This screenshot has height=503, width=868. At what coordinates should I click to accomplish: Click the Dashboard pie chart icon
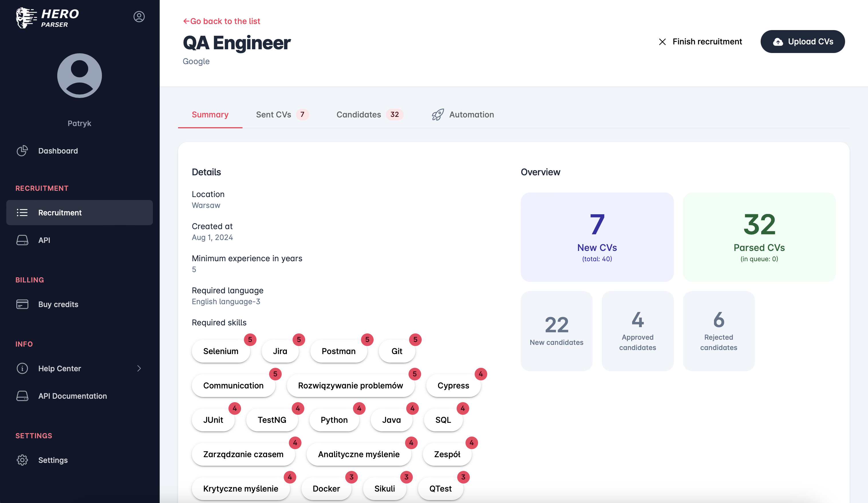tap(22, 151)
